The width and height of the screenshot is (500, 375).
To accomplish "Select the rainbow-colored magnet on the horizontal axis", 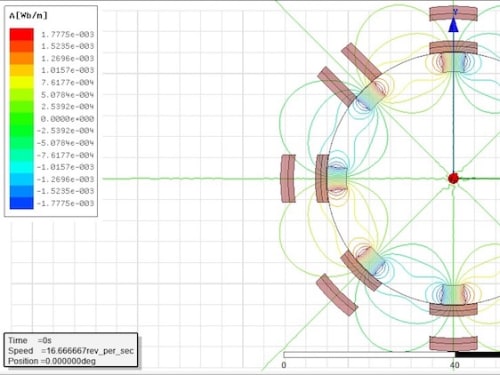I will point(337,178).
